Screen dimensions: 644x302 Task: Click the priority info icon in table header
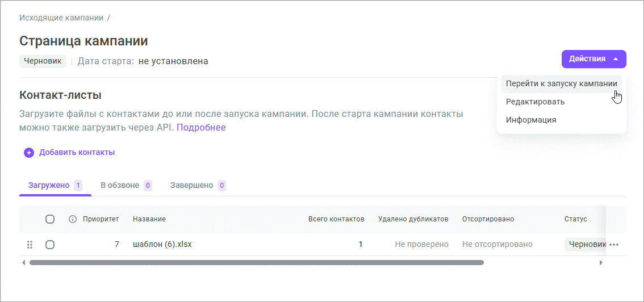point(73,219)
